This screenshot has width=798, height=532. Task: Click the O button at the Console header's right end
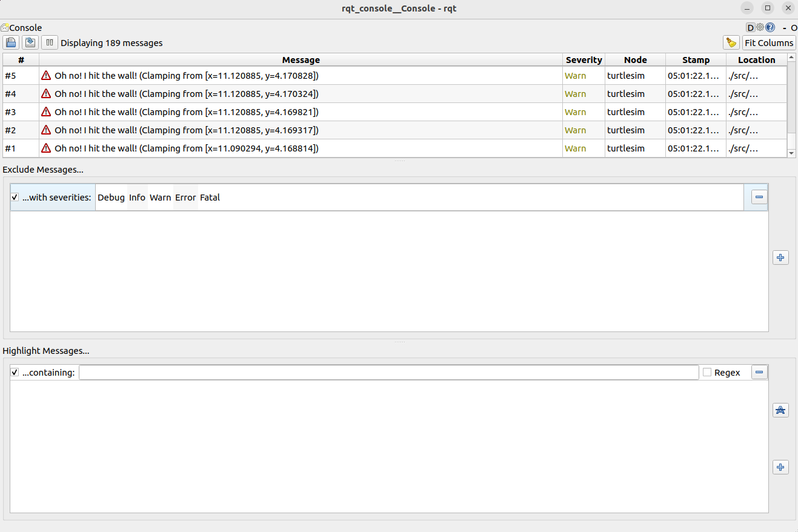(794, 28)
